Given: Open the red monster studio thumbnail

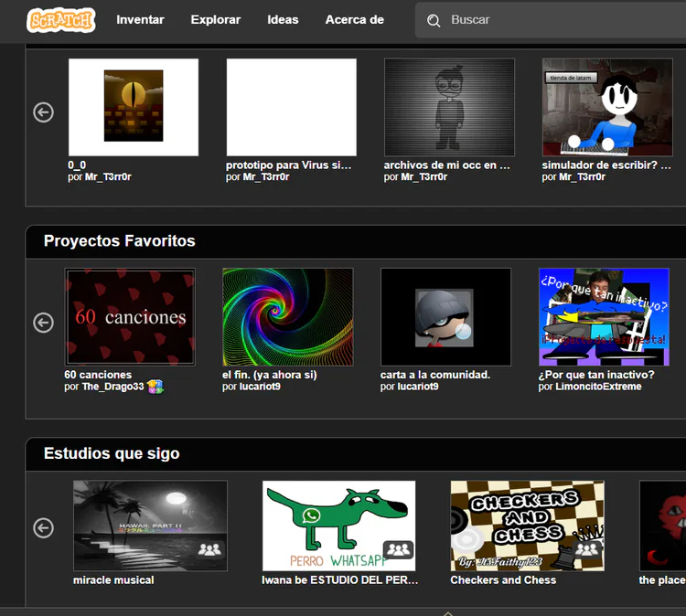Looking at the screenshot, I should click(x=662, y=526).
